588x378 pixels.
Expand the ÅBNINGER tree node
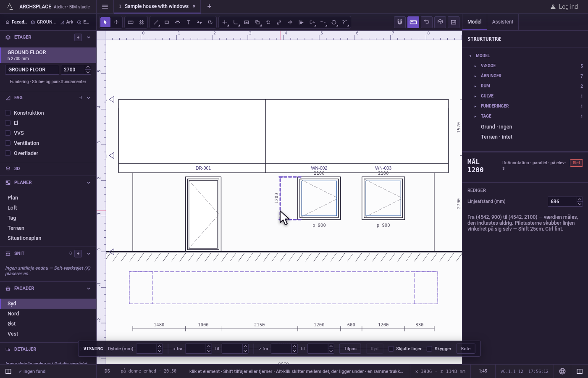[475, 76]
